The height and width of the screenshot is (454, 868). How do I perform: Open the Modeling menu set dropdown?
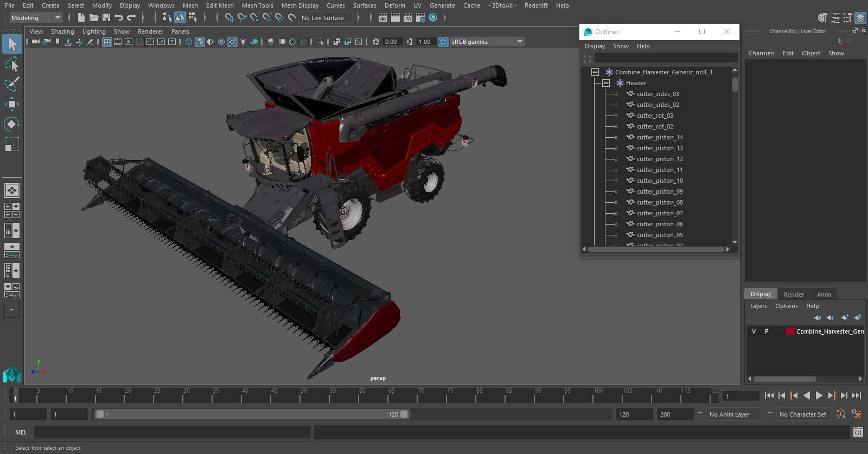(x=36, y=18)
